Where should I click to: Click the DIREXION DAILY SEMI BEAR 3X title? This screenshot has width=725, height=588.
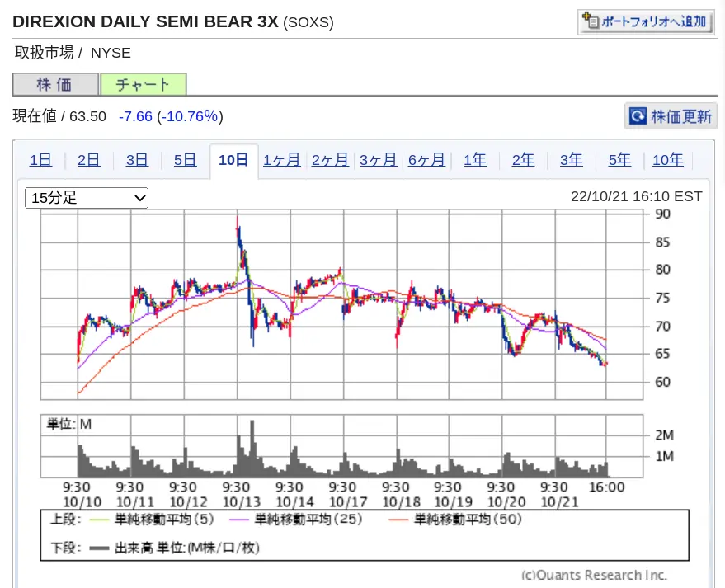[146, 21]
